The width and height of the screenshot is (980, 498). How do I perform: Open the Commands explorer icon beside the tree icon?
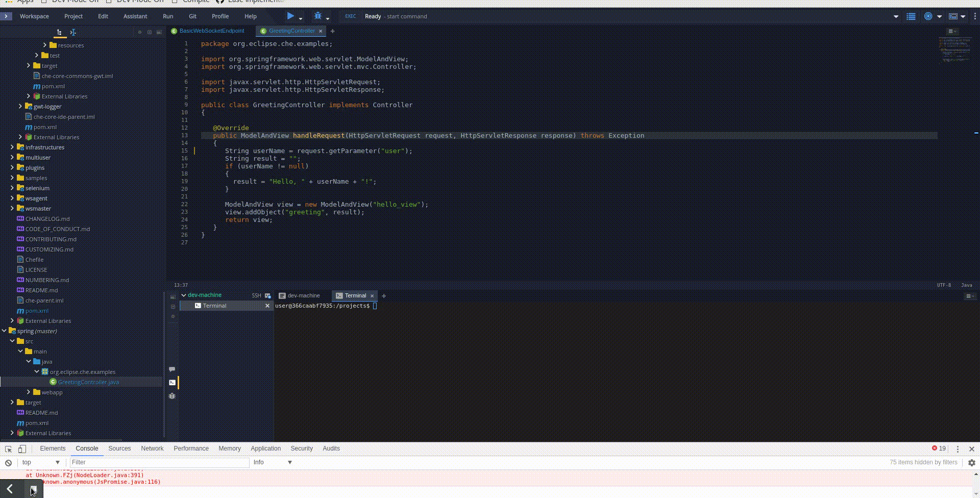point(73,32)
